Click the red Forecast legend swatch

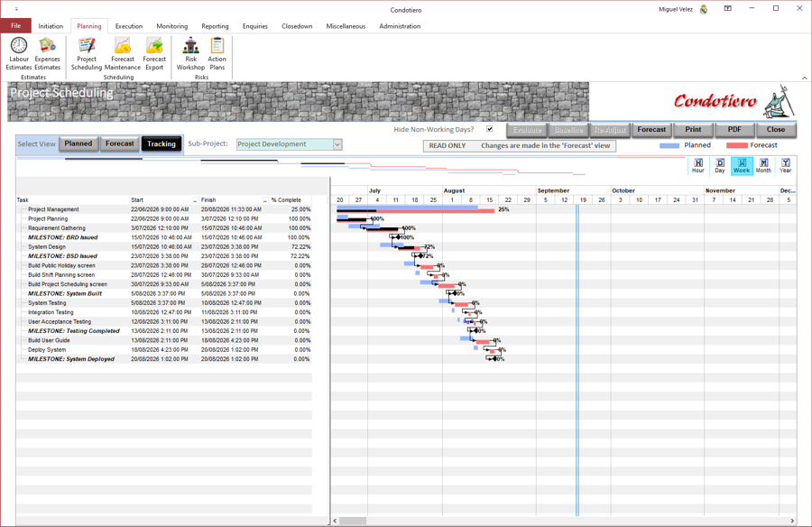pyautogui.click(x=737, y=145)
